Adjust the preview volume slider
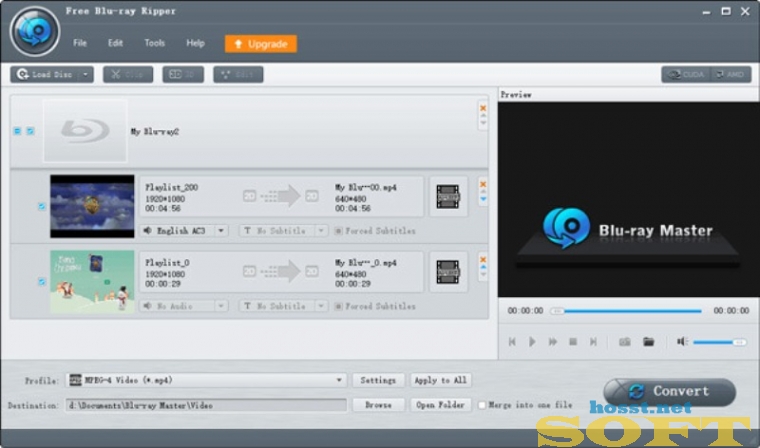Viewport: 760px width, 448px height. tap(720, 342)
